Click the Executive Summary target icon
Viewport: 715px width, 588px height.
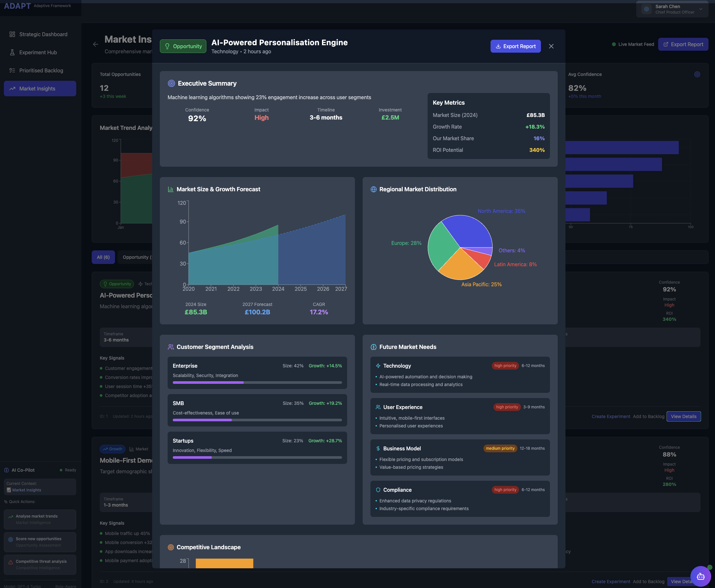(x=171, y=83)
